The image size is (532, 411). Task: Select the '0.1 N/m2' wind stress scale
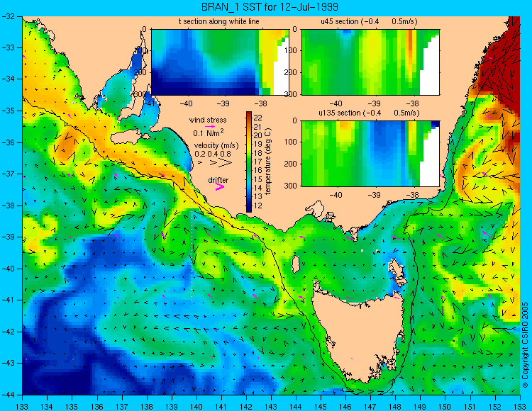click(209, 133)
